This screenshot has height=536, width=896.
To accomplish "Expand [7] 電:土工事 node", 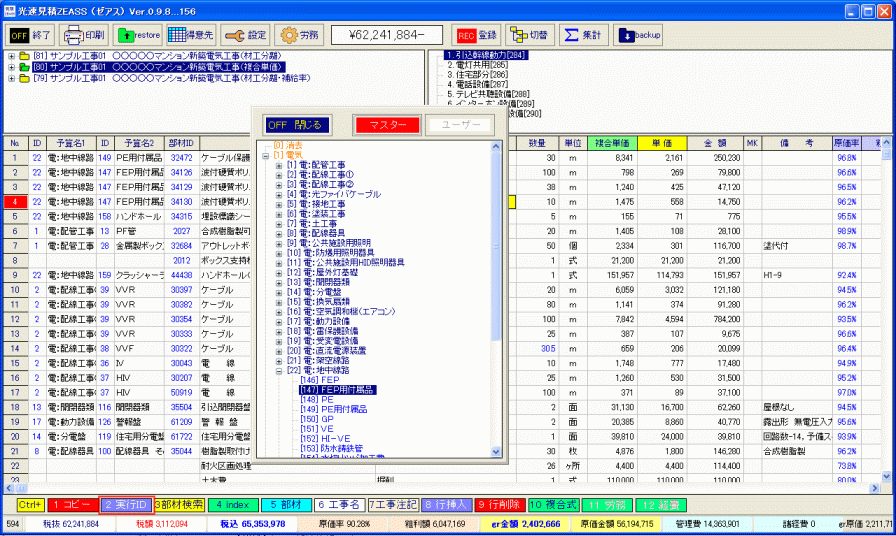I will point(279,223).
